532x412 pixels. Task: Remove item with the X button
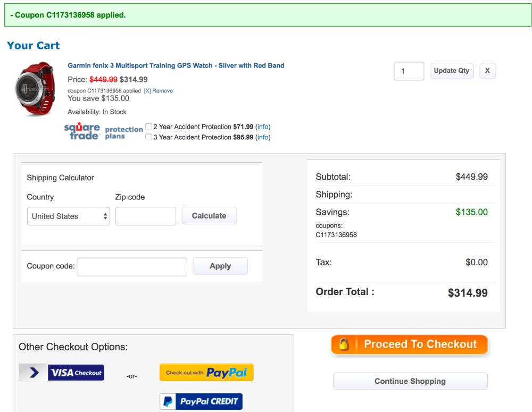(487, 71)
